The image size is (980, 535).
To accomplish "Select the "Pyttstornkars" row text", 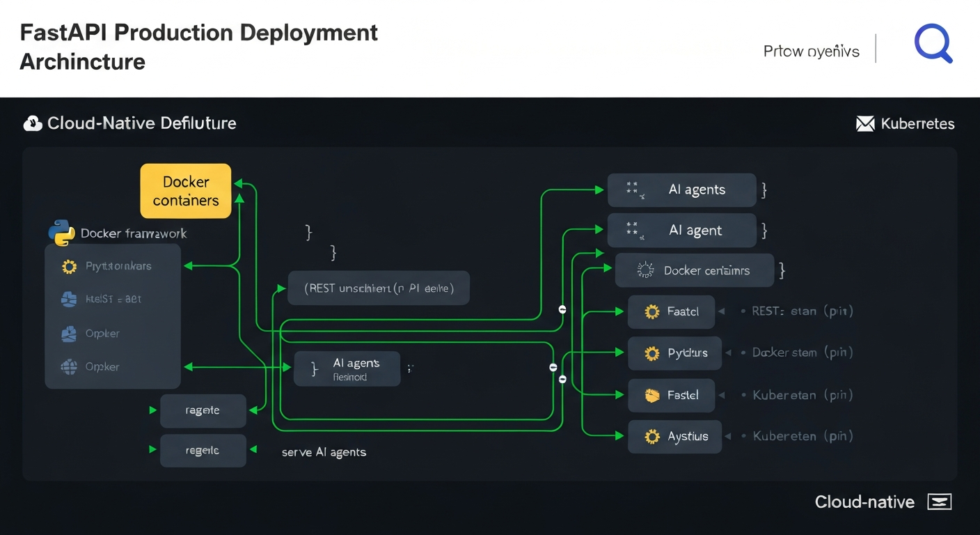I will click(x=118, y=266).
